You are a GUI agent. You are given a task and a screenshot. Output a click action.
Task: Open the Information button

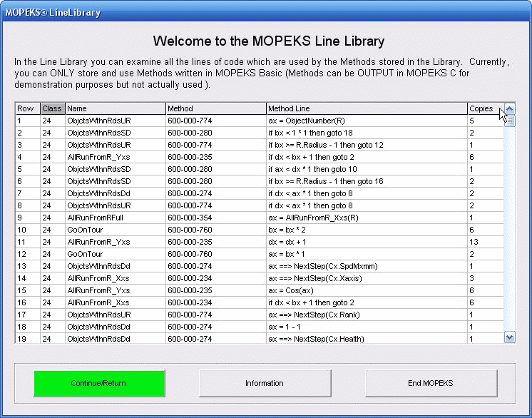[265, 383]
